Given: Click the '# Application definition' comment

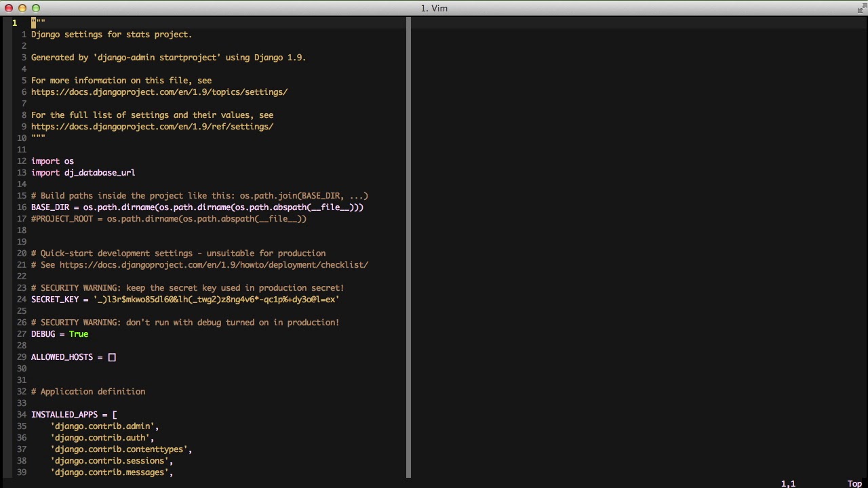Looking at the screenshot, I should tap(88, 392).
